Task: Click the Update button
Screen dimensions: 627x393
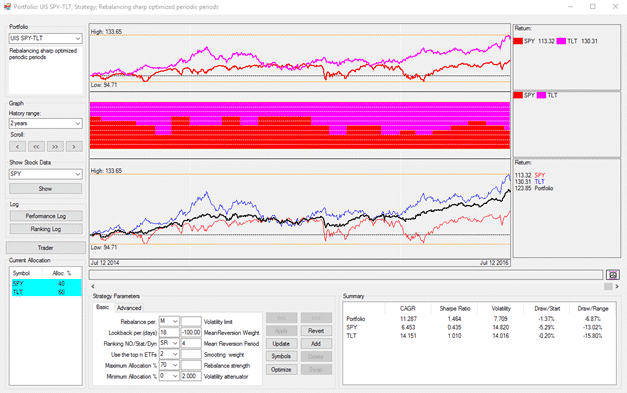Action: pos(281,344)
